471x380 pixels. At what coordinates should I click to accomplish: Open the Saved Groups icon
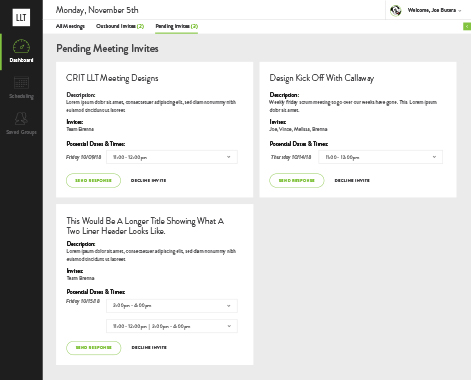coord(21,118)
